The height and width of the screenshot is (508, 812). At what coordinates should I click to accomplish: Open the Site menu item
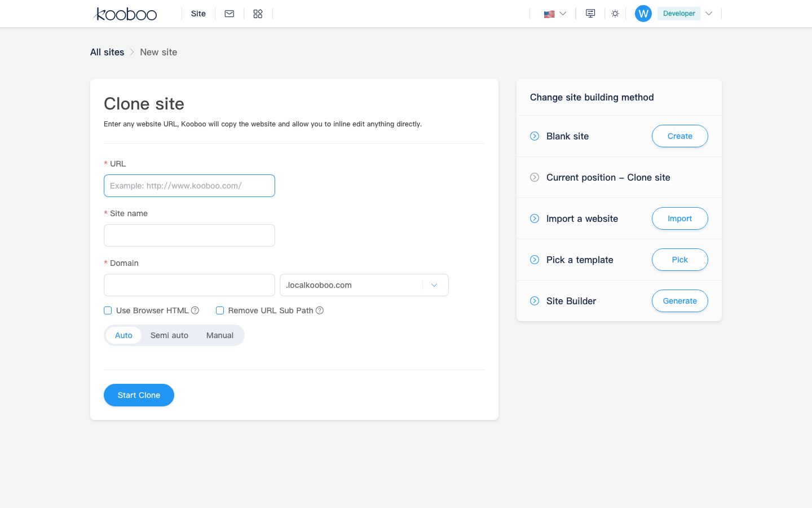pyautogui.click(x=198, y=14)
